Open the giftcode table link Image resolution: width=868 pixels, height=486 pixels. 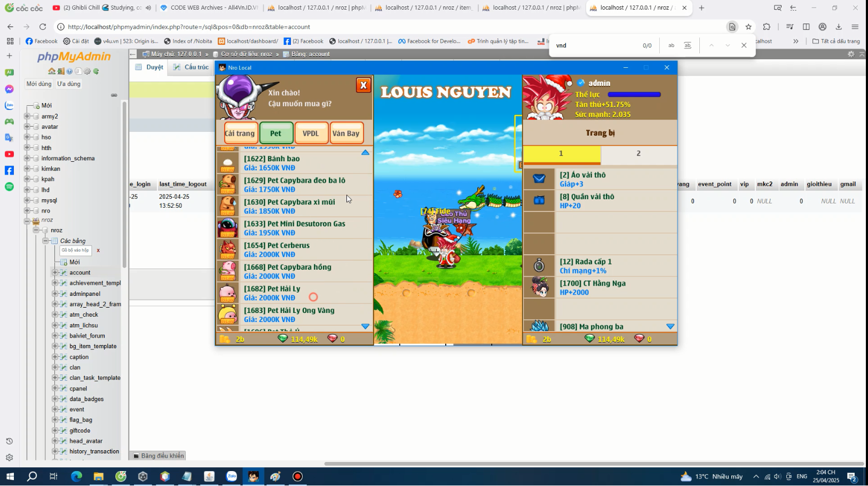coord(80,430)
